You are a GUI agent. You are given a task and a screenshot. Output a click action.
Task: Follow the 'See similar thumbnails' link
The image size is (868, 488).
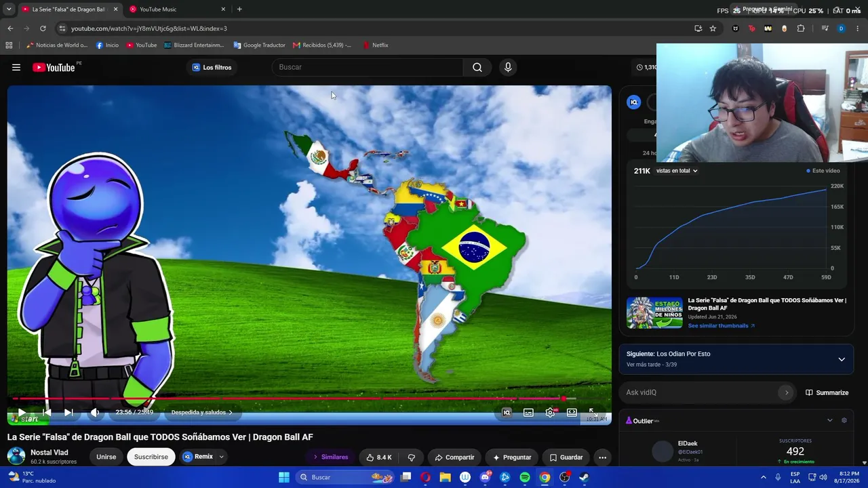(722, 326)
